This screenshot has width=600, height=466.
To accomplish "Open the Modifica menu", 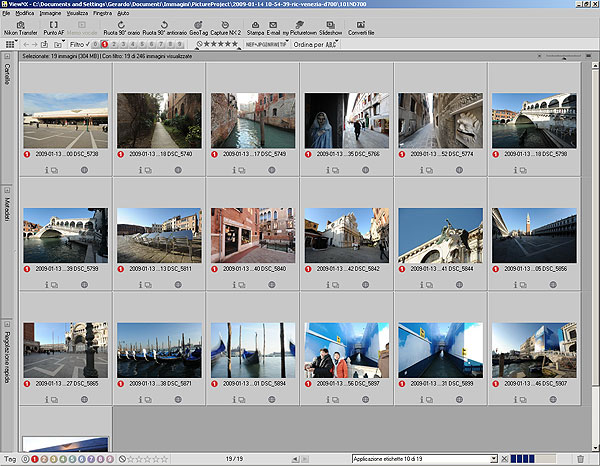I will [x=25, y=13].
